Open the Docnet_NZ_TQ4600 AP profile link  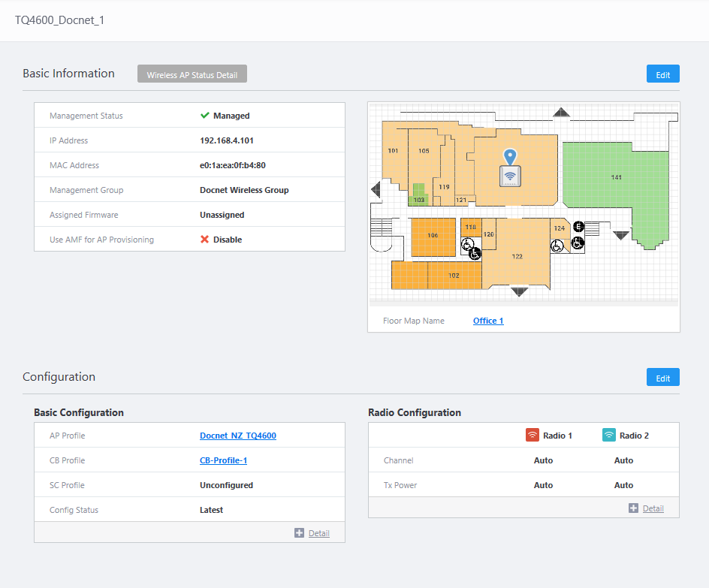pos(237,436)
